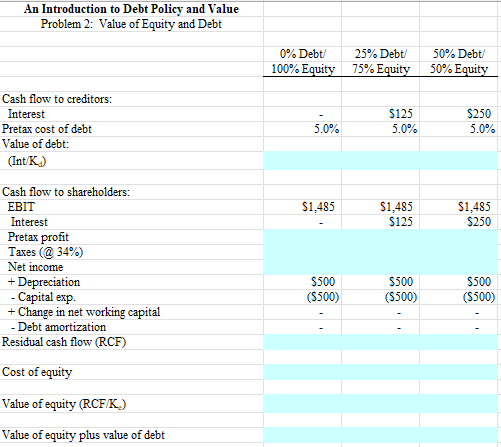Select the Taxes input cell for 25% Debt
This screenshot has height=447, width=501.
tap(381, 252)
